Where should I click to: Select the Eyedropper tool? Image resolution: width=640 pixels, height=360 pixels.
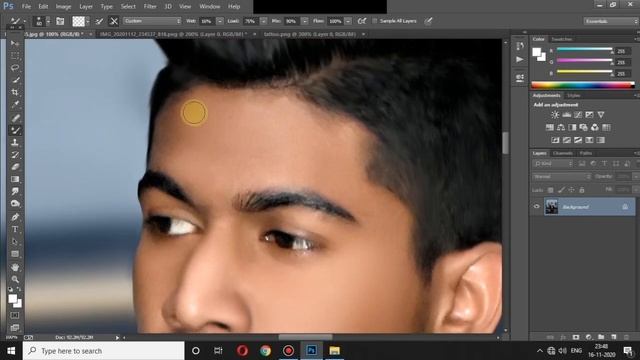[x=15, y=104]
